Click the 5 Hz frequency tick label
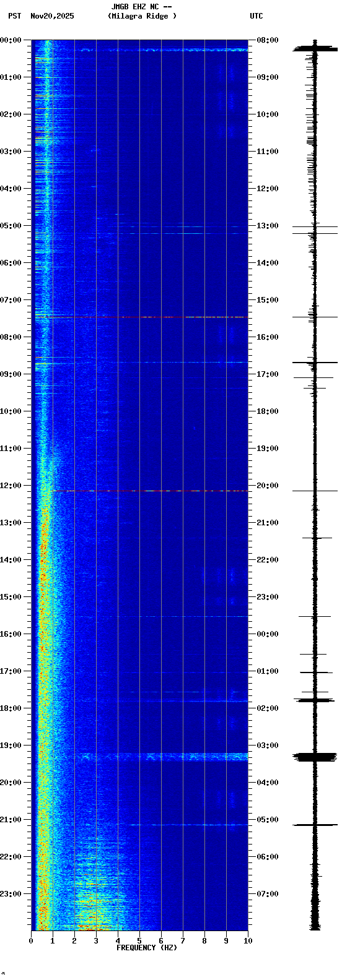This screenshot has height=980, width=342. click(139, 941)
